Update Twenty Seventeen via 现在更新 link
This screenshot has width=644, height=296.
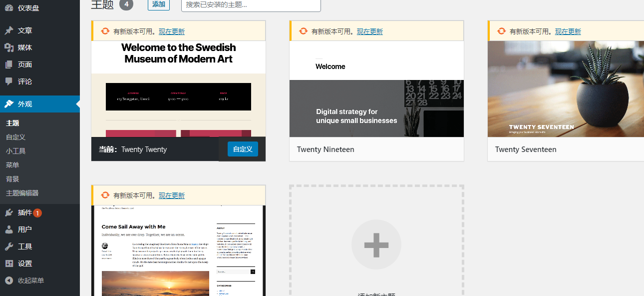tap(568, 30)
